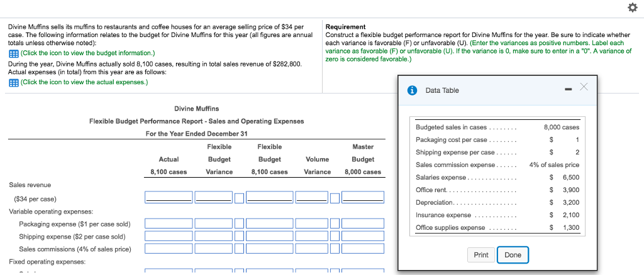Select Sales commissions Flexible Budget field
This screenshot has width=644, height=275.
(x=269, y=249)
